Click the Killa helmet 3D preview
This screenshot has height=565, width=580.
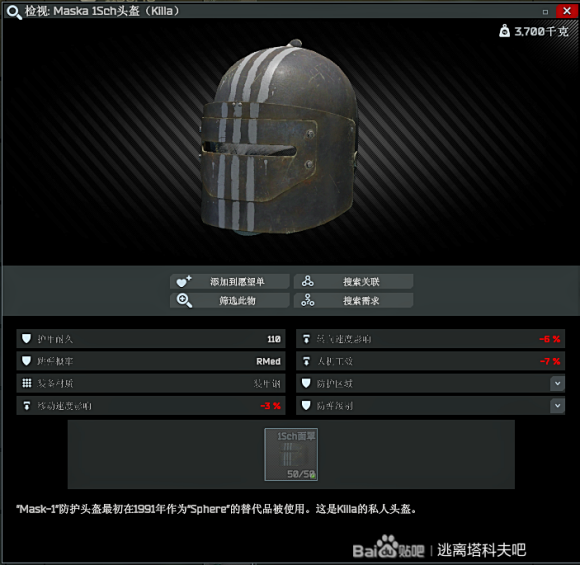[x=279, y=139]
